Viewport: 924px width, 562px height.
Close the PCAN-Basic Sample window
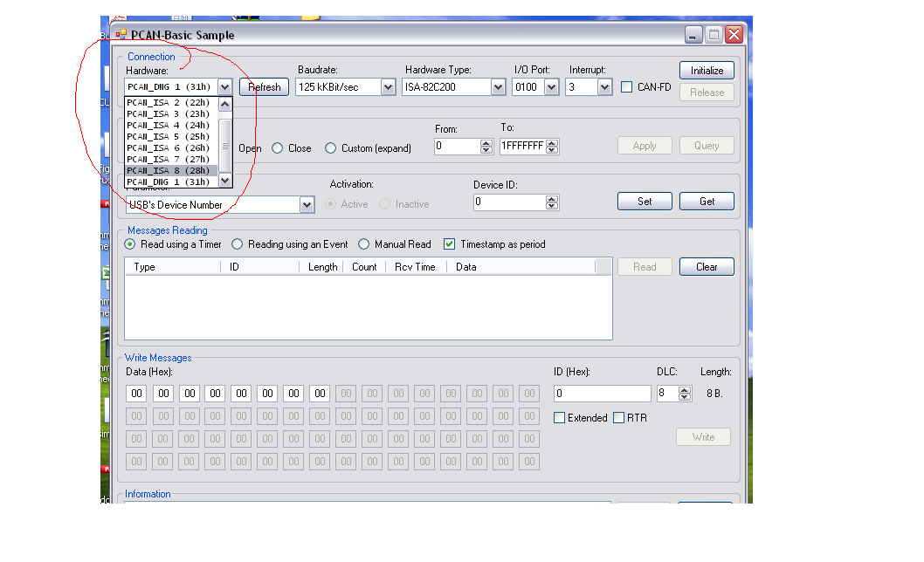734,35
